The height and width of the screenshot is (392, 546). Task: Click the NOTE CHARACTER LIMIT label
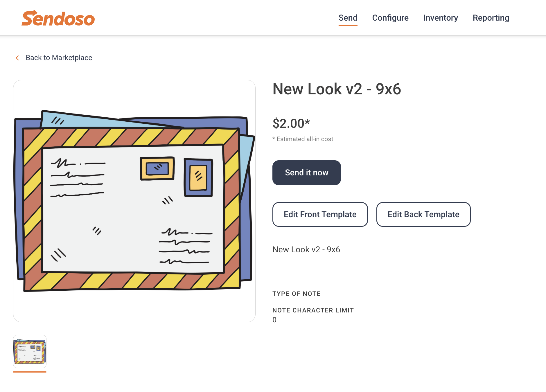(313, 310)
